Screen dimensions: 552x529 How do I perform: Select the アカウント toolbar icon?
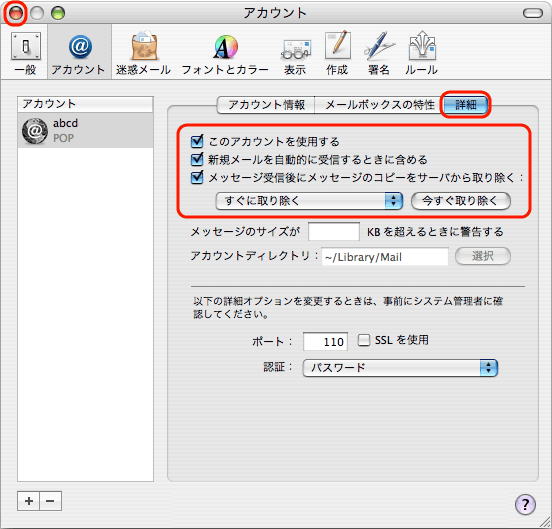point(79,53)
